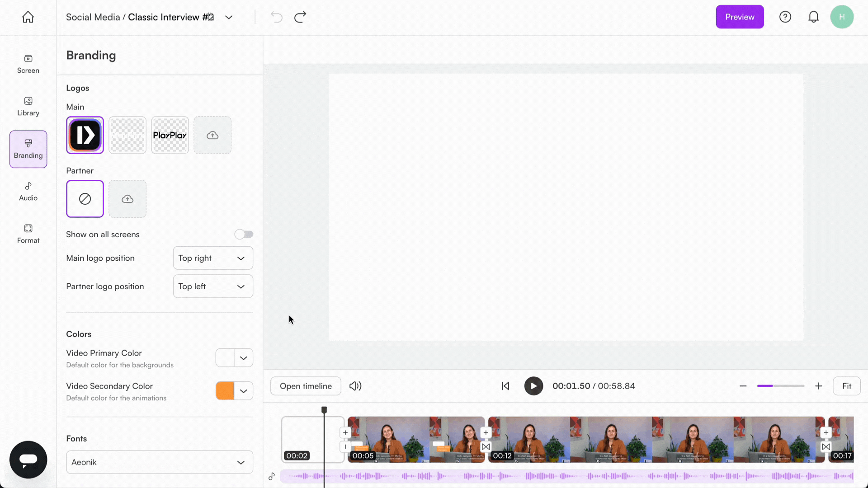This screenshot has width=868, height=488.
Task: Open the Partner logo position dropdown
Action: [x=212, y=286]
